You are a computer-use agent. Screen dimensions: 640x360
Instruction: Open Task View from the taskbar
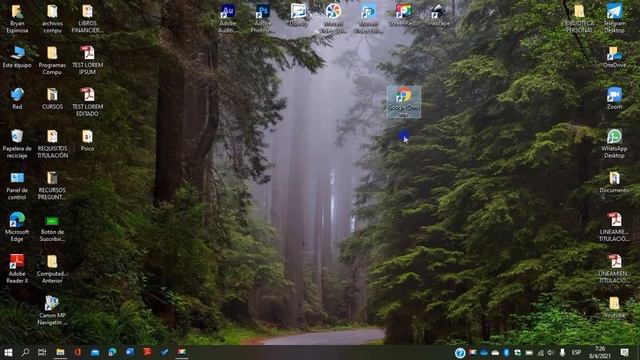coord(42,352)
